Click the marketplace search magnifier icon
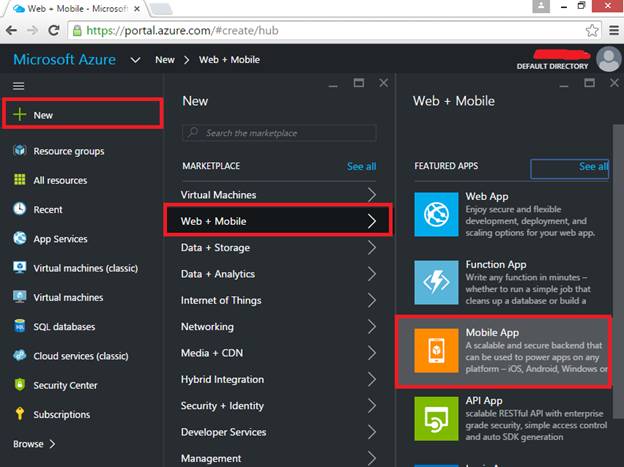Image resolution: width=624 pixels, height=467 pixels. click(193, 132)
